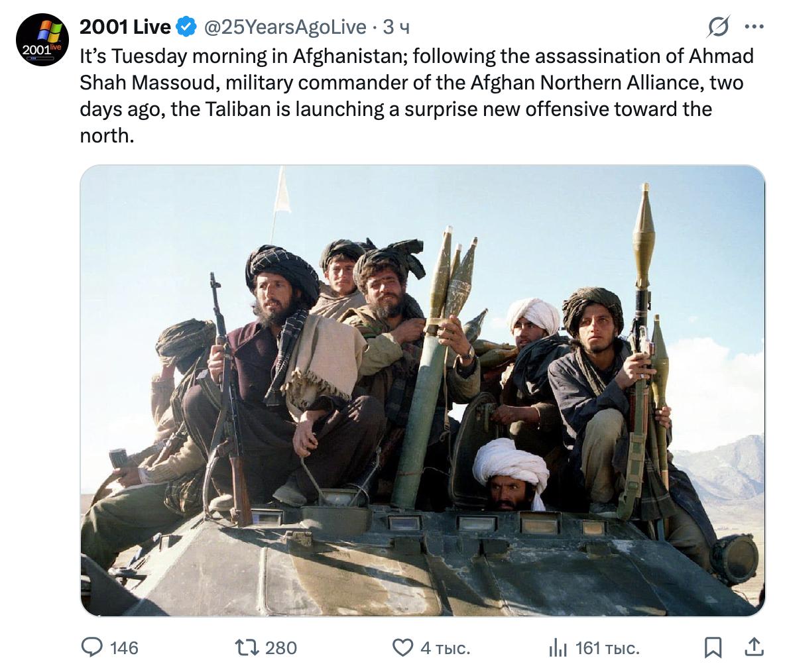Image resolution: width=785 pixels, height=672 pixels.
Task: Click the 161 тыс. views count
Action: pos(607,648)
